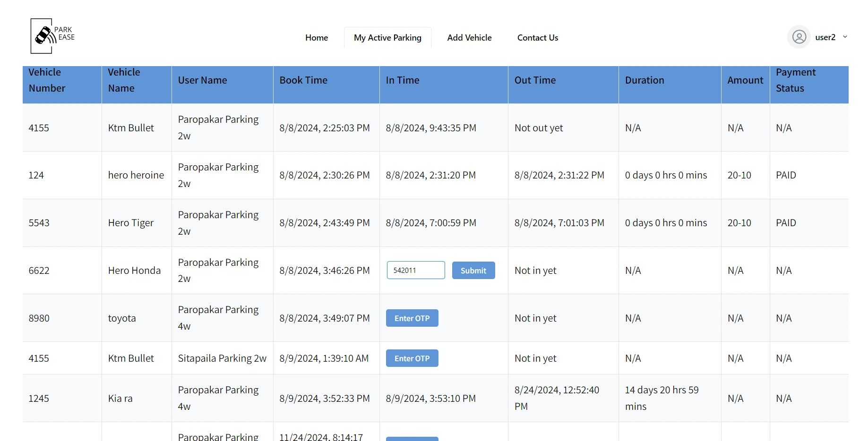Click the OTP input field containing 542011

click(416, 271)
